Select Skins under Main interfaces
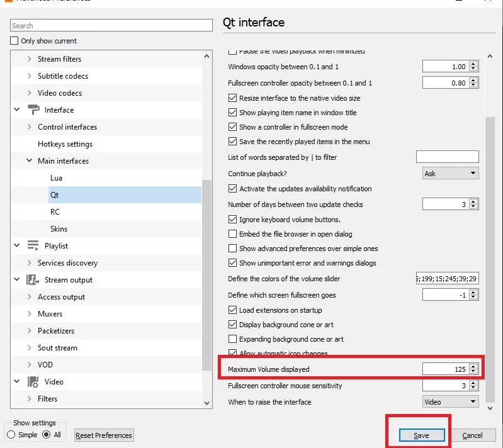503x448 pixels. click(59, 228)
